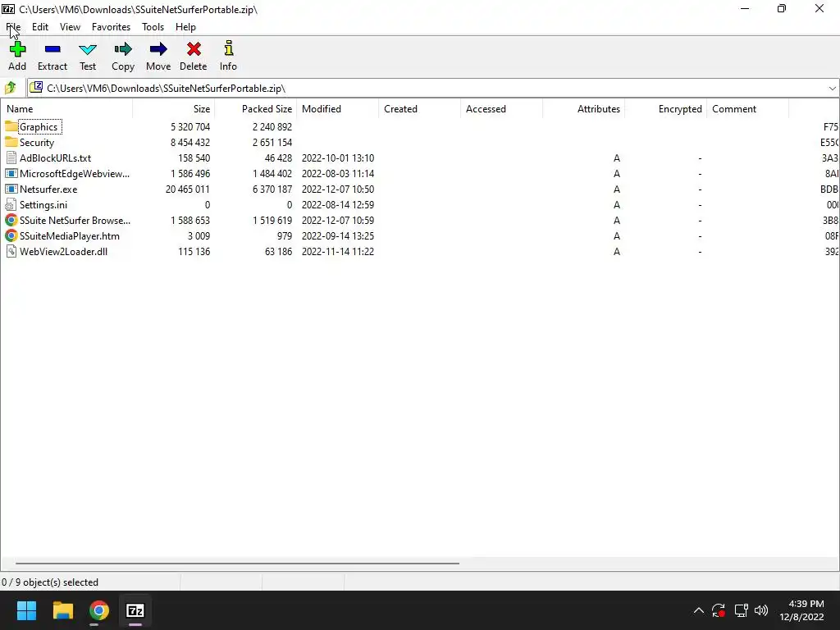Click the Copy arrow icon

[123, 49]
